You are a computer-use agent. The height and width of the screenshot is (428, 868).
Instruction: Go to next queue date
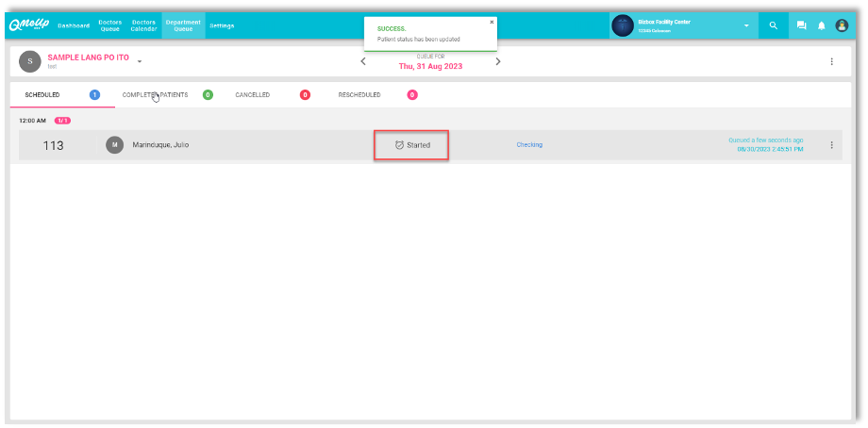(x=498, y=62)
